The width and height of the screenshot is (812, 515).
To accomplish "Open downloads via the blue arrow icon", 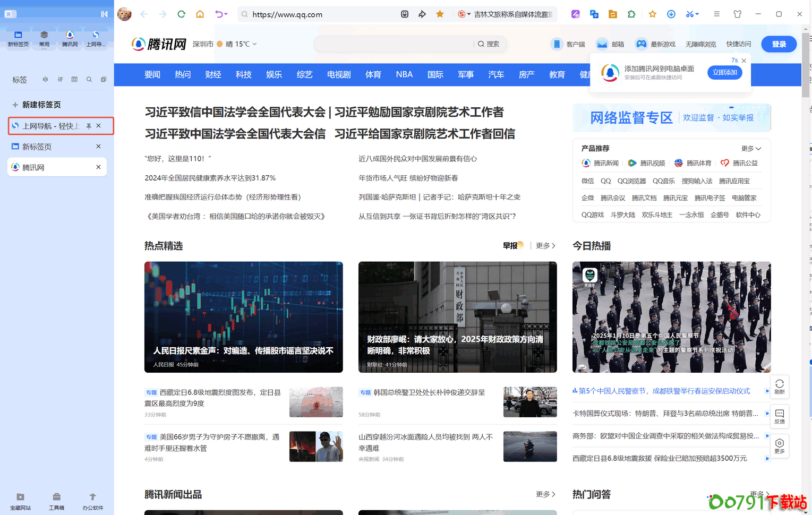I will pyautogui.click(x=671, y=14).
